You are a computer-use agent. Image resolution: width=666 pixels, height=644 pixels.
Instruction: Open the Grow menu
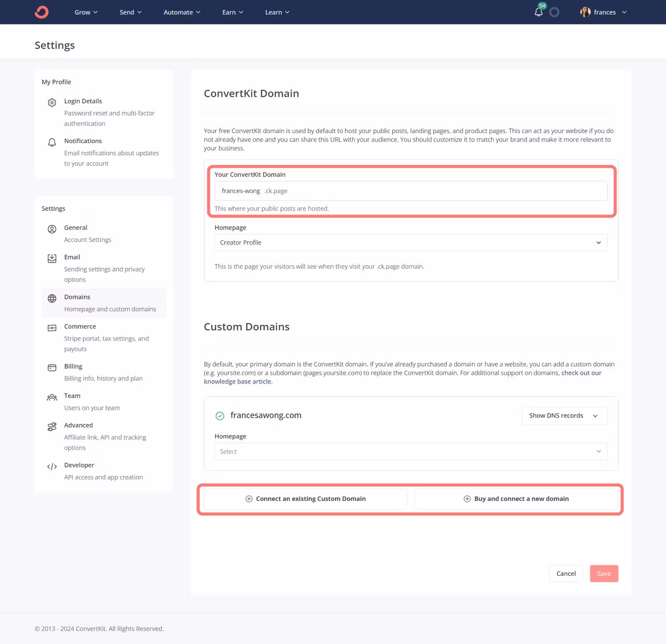86,12
